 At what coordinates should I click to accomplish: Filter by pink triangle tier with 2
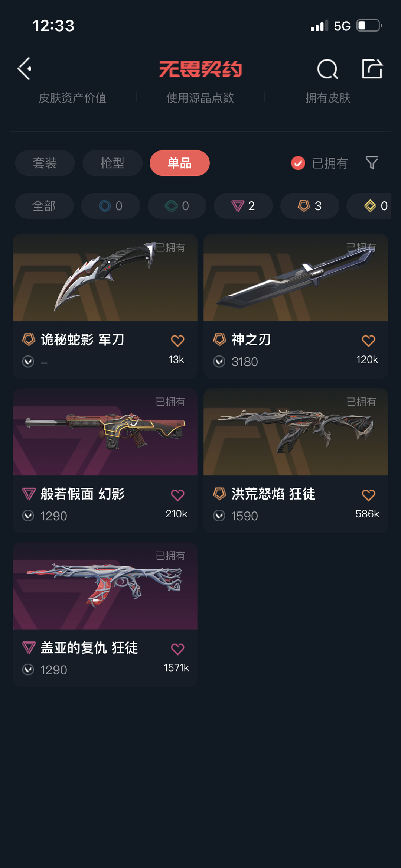[243, 206]
